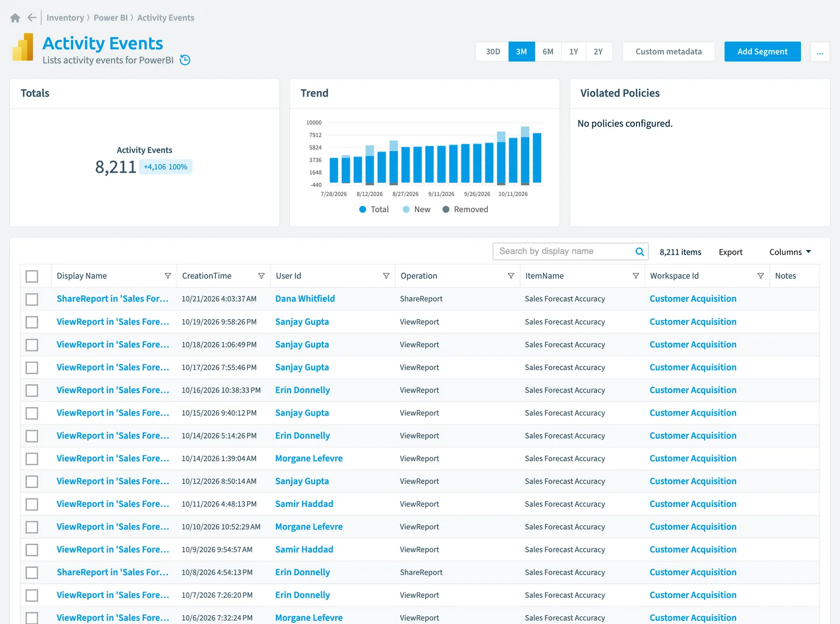Tick the select-all header checkbox
Image resolution: width=840 pixels, height=624 pixels.
pos(32,276)
